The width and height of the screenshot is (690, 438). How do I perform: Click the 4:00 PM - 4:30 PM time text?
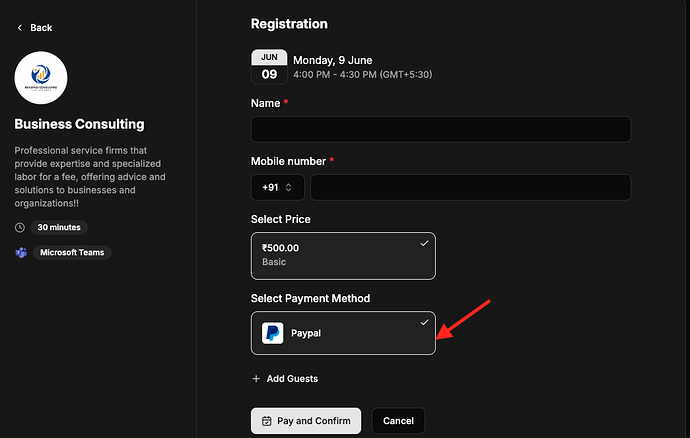click(x=363, y=75)
